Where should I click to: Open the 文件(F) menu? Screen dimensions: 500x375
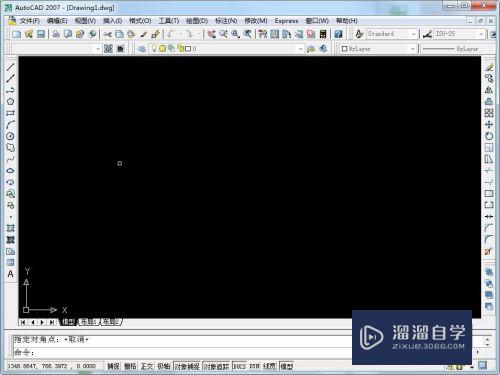(x=29, y=21)
